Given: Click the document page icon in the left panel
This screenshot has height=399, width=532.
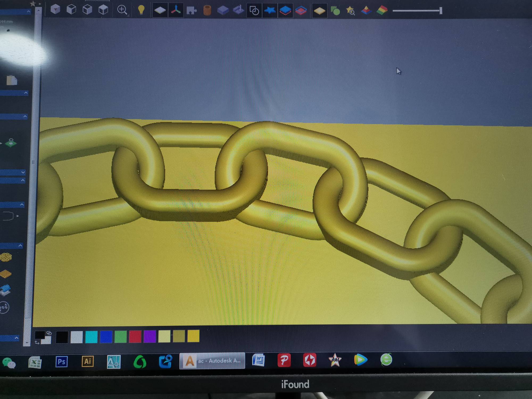Looking at the screenshot, I should (x=12, y=80).
